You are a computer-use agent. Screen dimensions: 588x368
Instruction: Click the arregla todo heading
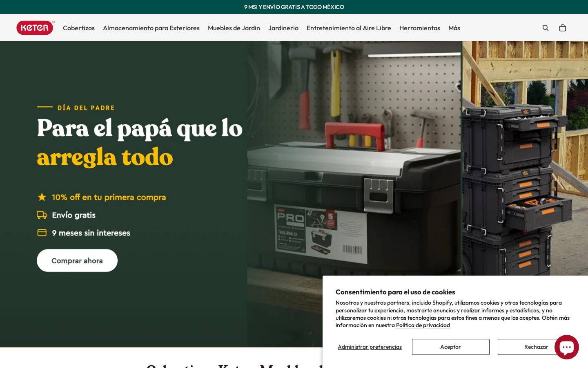tap(105, 157)
